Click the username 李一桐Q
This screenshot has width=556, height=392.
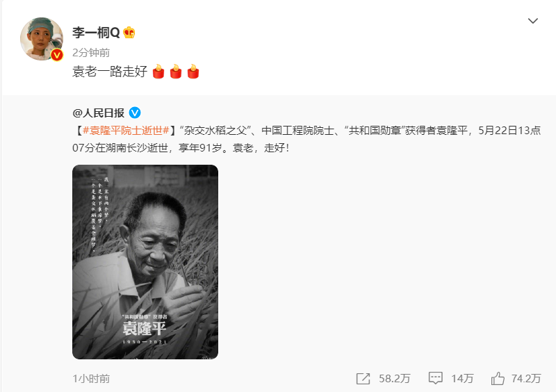96,33
